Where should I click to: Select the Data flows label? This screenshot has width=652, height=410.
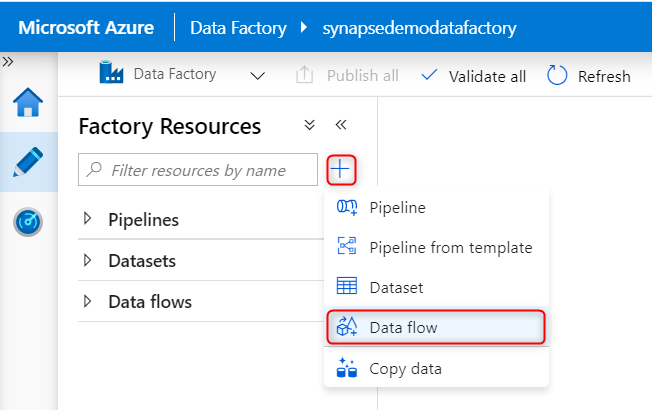point(150,302)
